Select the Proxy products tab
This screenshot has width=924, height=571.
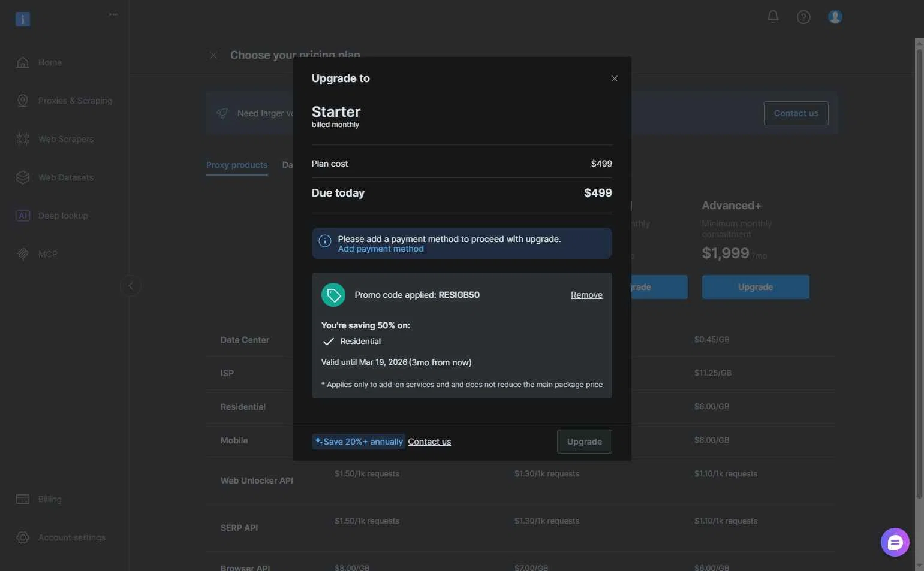(237, 165)
